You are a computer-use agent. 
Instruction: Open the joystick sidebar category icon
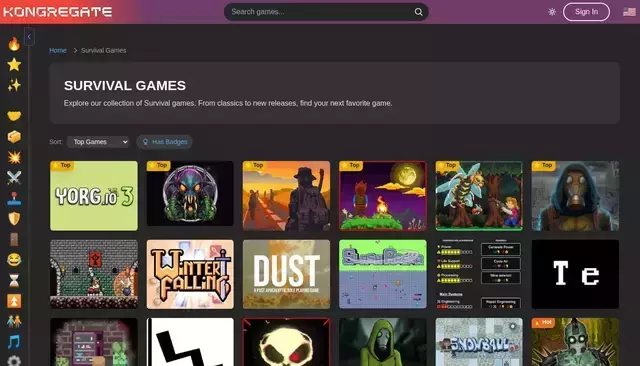tap(14, 198)
